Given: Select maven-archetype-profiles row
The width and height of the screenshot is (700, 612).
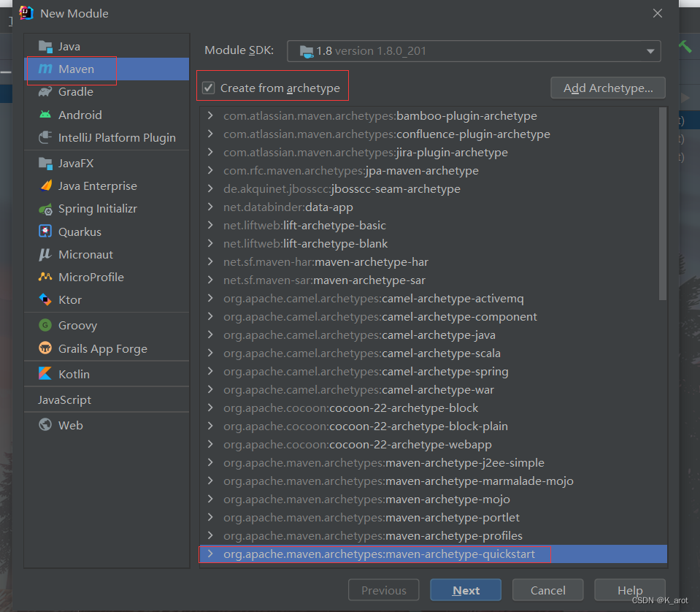Looking at the screenshot, I should click(x=433, y=535).
